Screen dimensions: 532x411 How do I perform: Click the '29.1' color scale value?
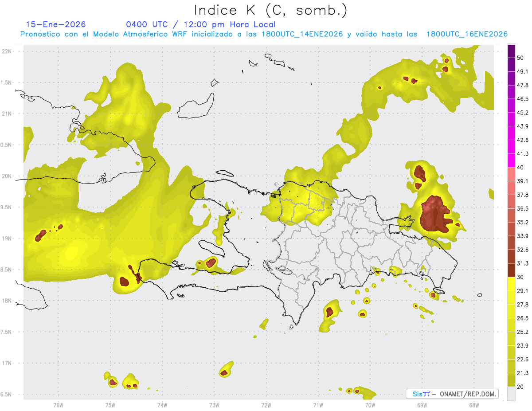pyautogui.click(x=523, y=290)
